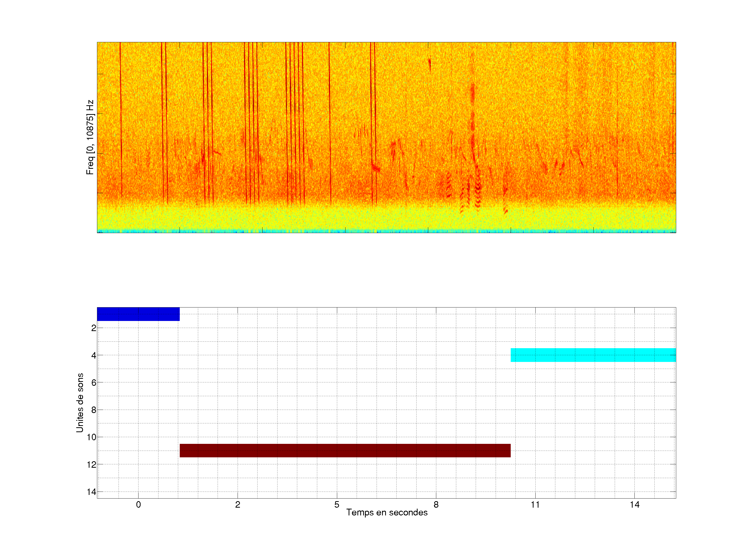Click the 'Temps en secondes' axis label
The height and width of the screenshot is (560, 747).
[x=387, y=512]
